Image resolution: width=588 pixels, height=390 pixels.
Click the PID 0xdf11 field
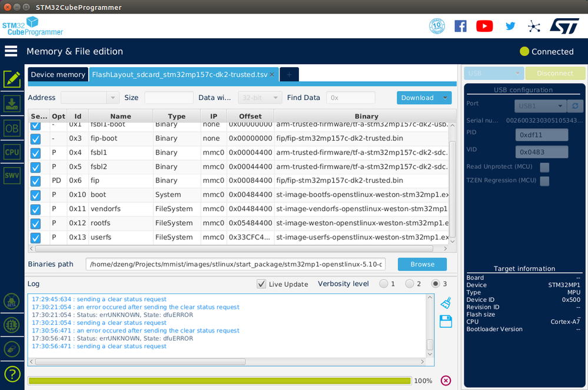pos(542,135)
